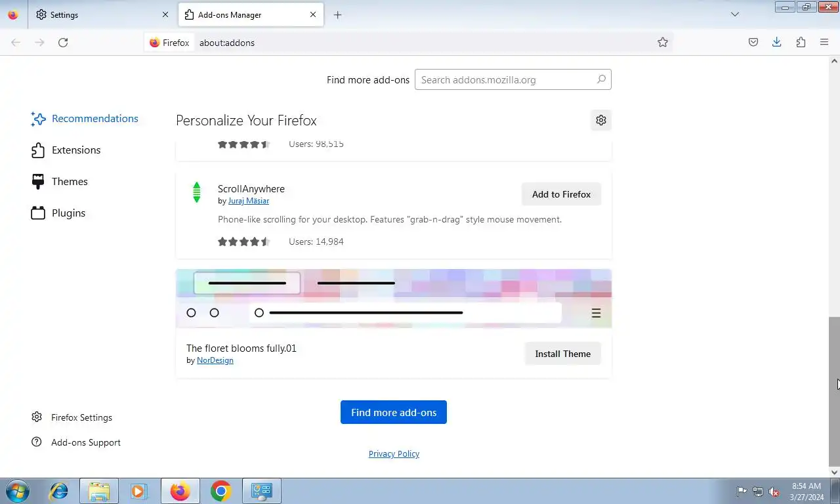Click the vertical scrollbar thumb
Screen dimensions: 840x504
coord(834,391)
